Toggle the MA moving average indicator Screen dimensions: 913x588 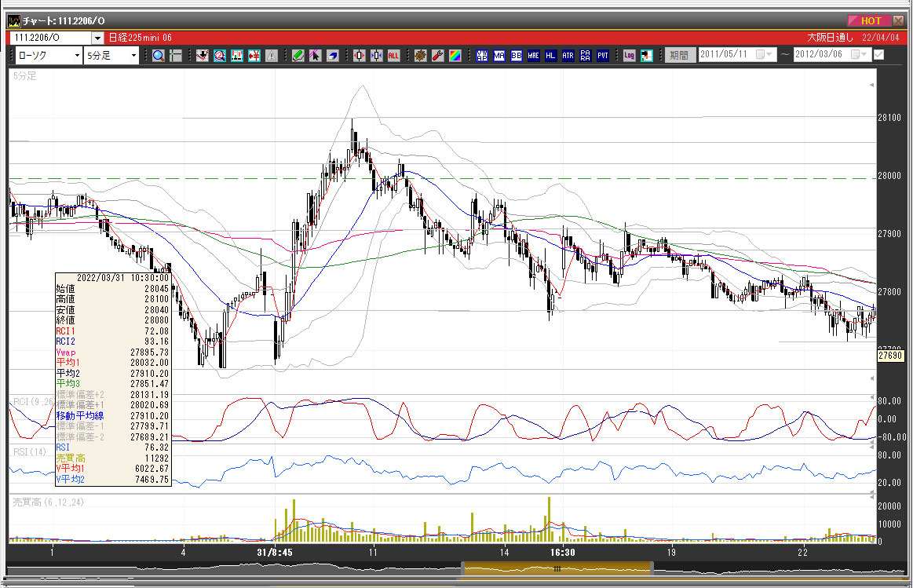[499, 55]
